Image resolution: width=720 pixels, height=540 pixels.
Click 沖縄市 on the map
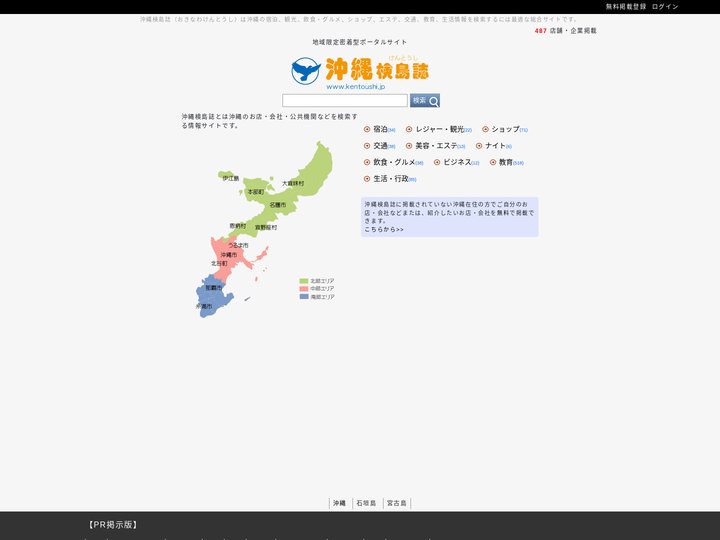[x=229, y=255]
